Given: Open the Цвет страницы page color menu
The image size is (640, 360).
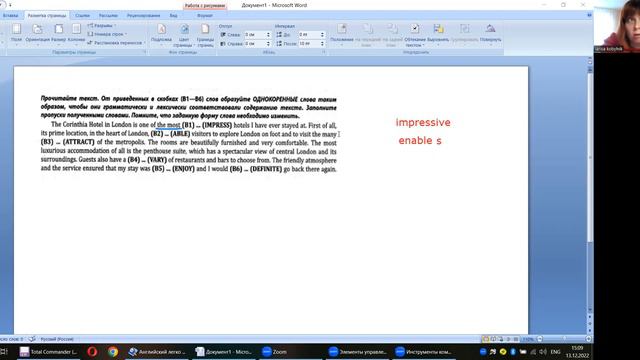Looking at the screenshot, I should [x=184, y=35].
